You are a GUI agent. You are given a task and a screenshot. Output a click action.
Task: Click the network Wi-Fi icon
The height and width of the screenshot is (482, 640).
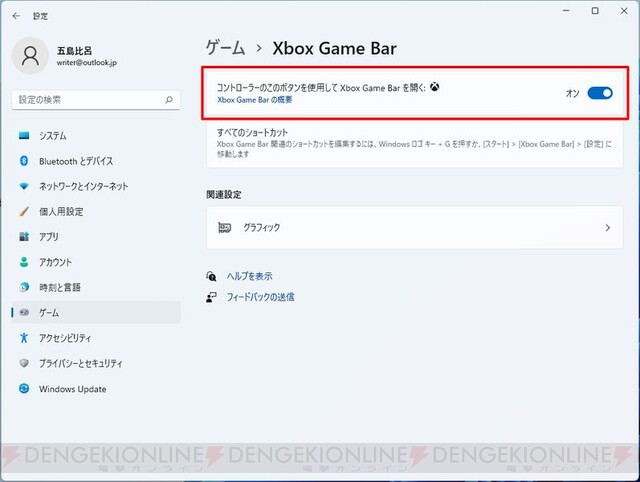point(24,186)
